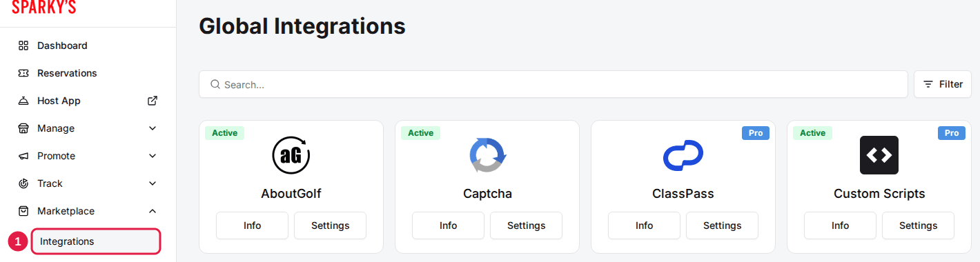The width and height of the screenshot is (980, 262).
Task: Click the ClassPass title
Action: [683, 194]
